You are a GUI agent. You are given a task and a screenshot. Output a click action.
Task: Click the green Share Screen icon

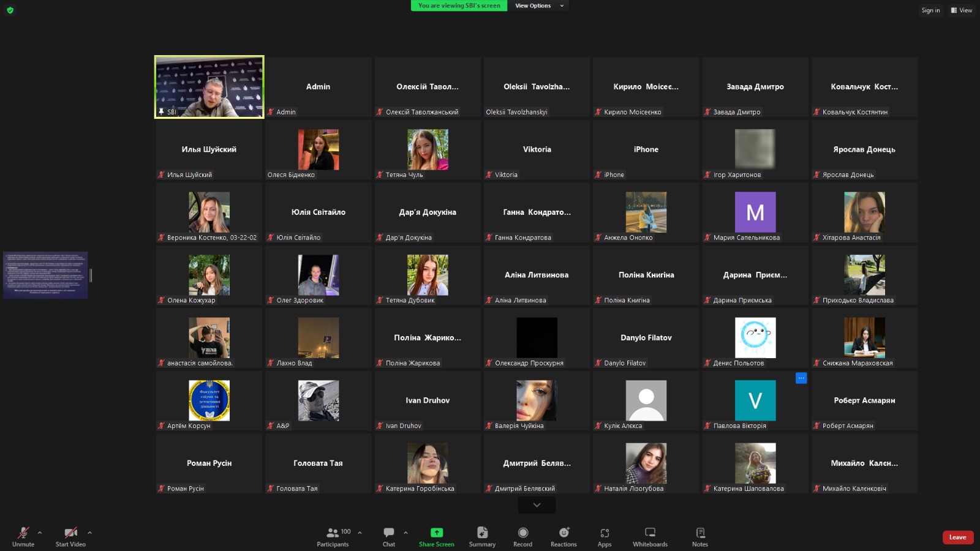[x=437, y=533]
